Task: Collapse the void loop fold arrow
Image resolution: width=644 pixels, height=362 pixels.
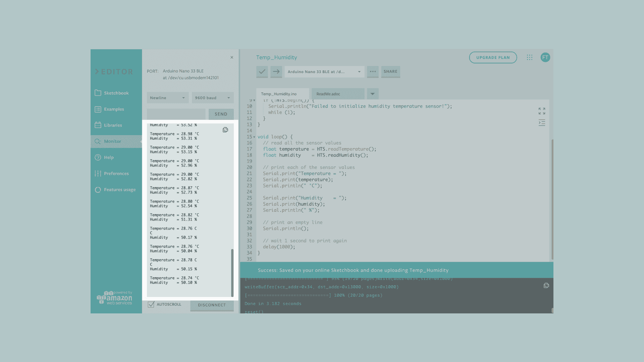Action: [254, 137]
